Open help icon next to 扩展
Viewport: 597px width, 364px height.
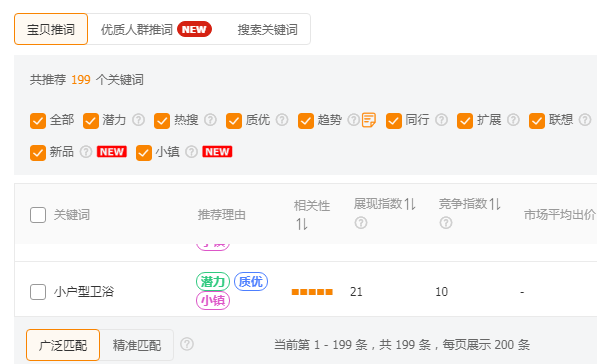[513, 120]
